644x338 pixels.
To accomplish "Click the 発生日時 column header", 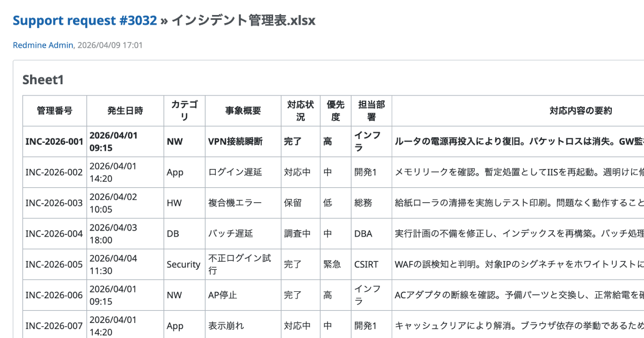I will [125, 111].
